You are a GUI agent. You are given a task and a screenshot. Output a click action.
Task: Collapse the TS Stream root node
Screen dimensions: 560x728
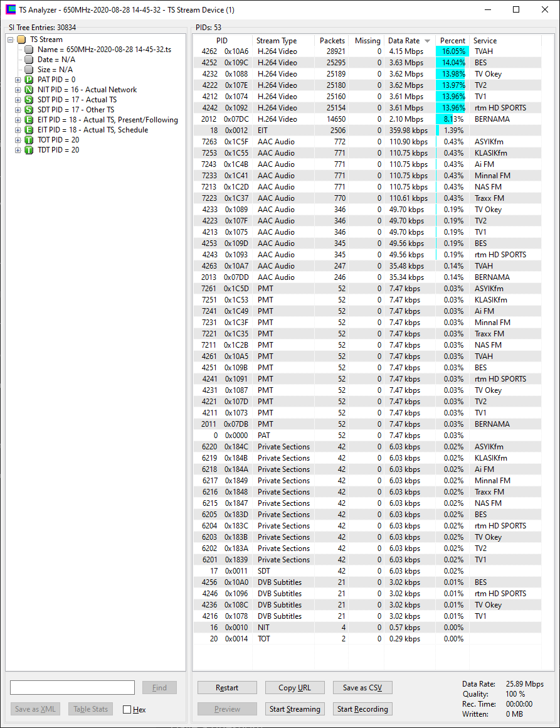pos(11,40)
